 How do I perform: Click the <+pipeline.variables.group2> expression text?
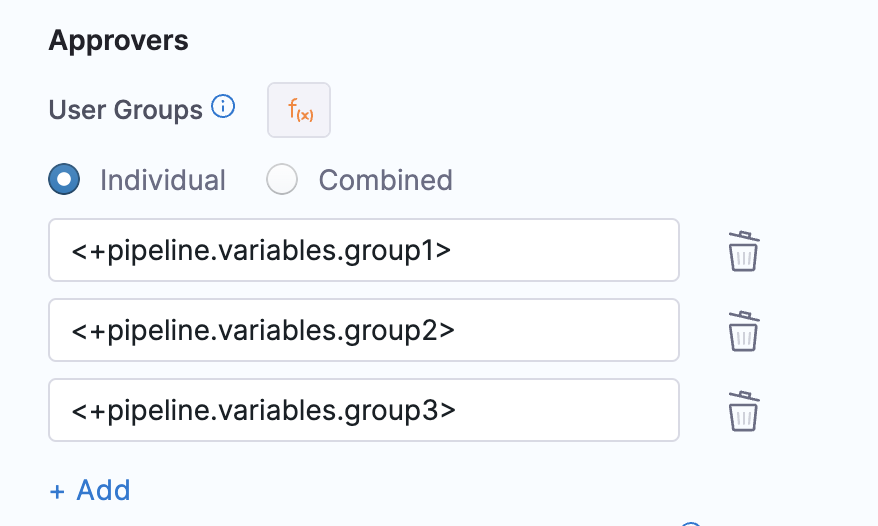263,329
